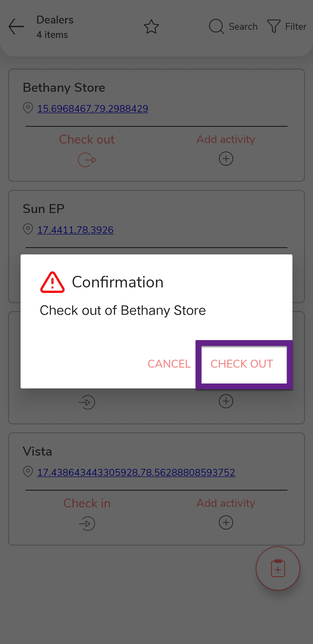The image size is (313, 644).
Task: Tap Vista check in arrow icon
Action: coord(87,524)
